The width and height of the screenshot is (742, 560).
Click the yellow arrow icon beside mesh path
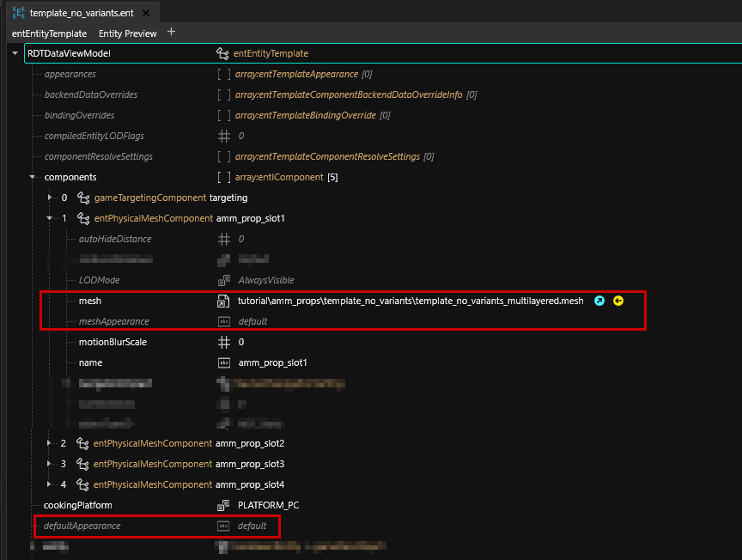(617, 301)
